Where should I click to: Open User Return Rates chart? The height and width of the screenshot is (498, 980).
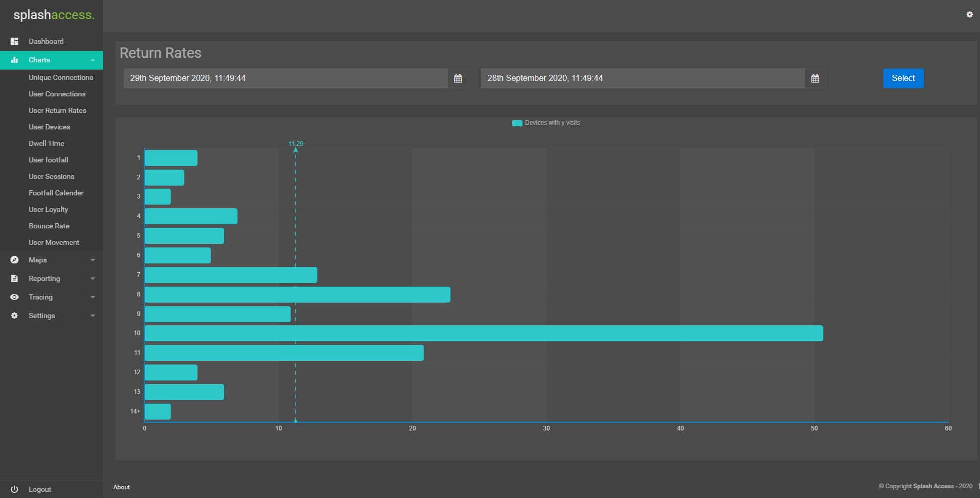pyautogui.click(x=58, y=110)
